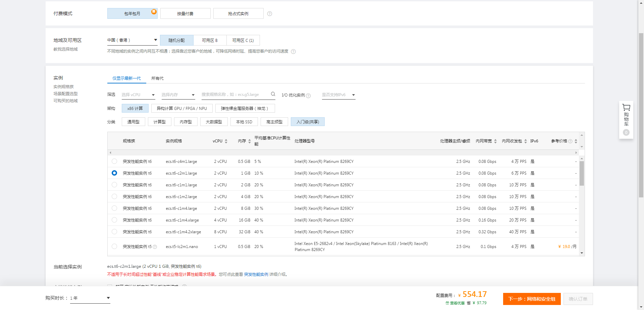Click help icon next to I/O 优化实例
The height and width of the screenshot is (310, 644).
308,96
